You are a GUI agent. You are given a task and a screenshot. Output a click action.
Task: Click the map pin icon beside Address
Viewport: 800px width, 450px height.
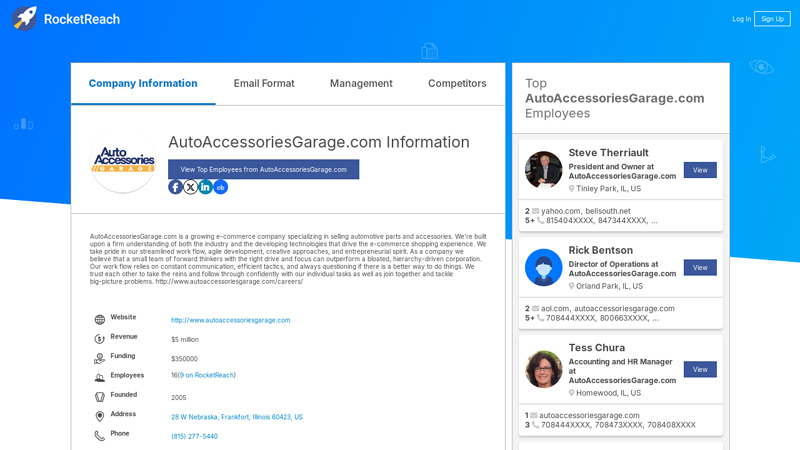pos(99,416)
